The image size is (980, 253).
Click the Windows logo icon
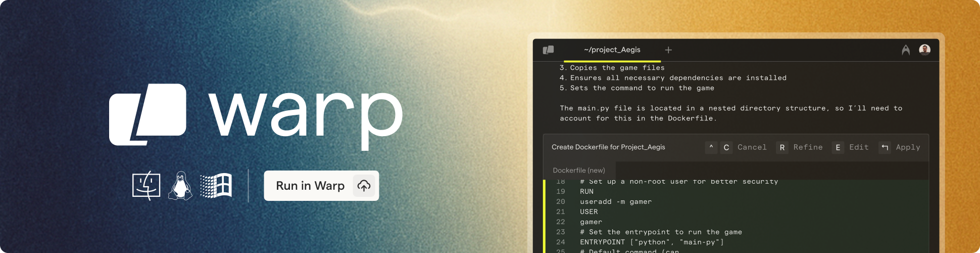coord(216,186)
